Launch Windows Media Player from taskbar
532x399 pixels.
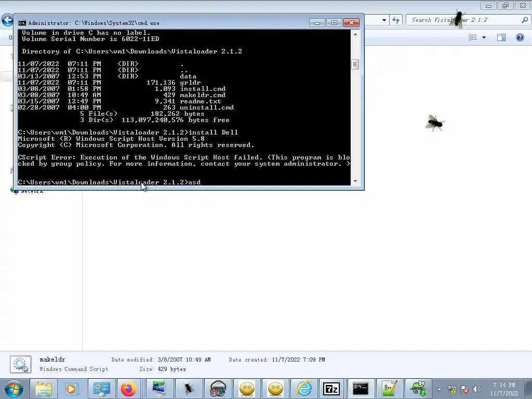click(72, 389)
